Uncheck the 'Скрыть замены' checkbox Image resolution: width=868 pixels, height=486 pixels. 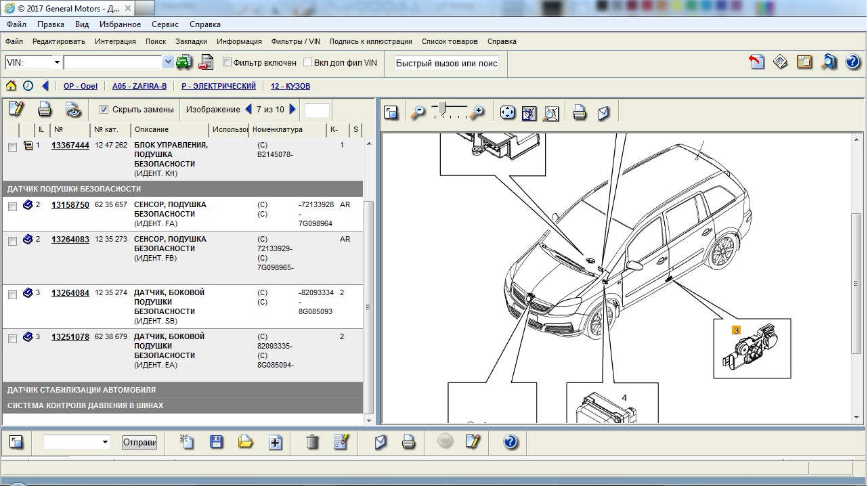(x=104, y=109)
